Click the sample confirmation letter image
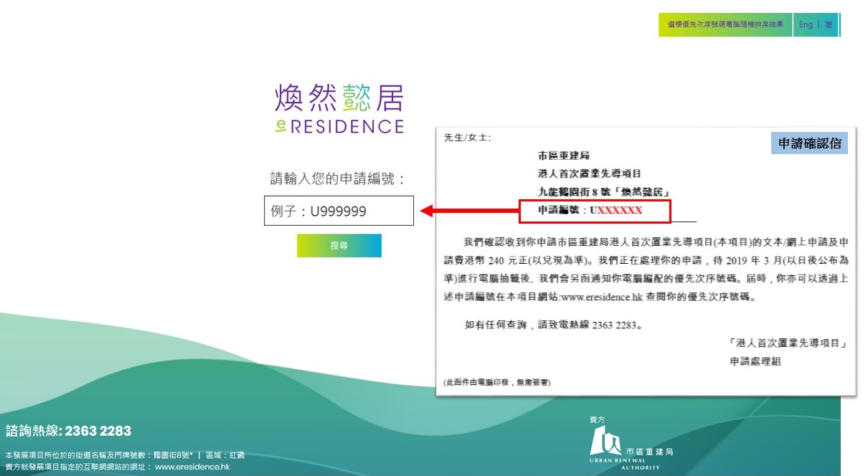This screenshot has width=868, height=476. (x=646, y=287)
